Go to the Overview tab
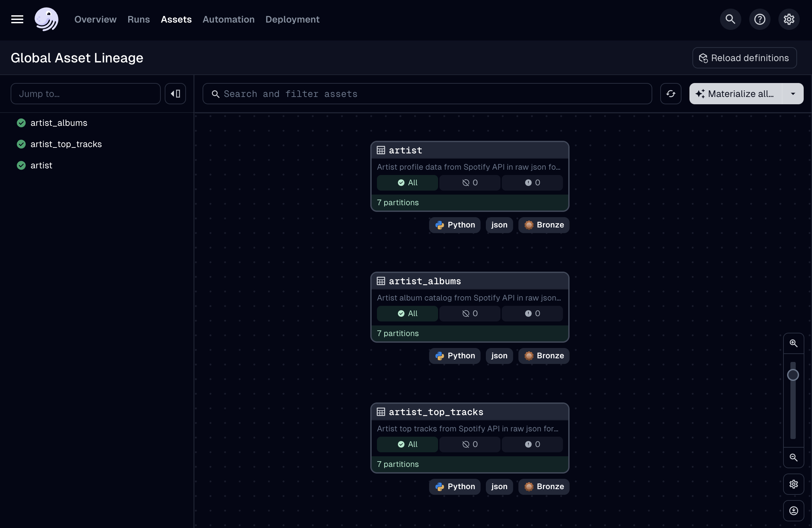 (96, 20)
